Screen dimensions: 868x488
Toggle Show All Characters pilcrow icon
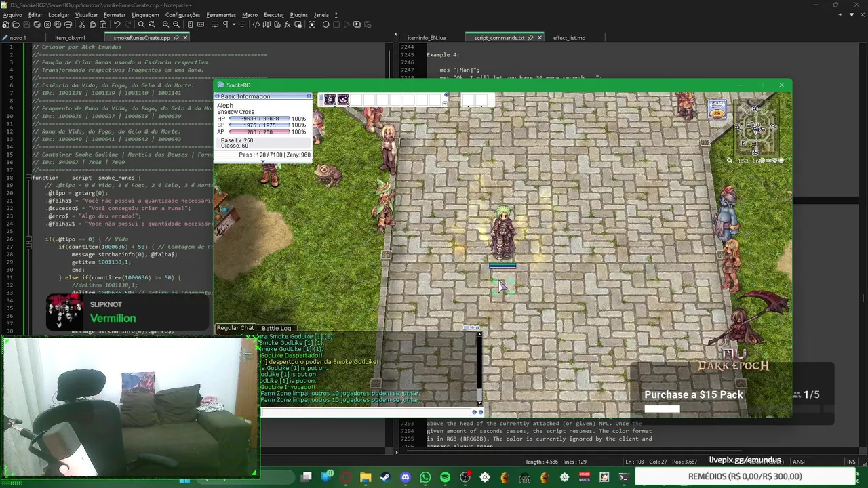pyautogui.click(x=225, y=24)
